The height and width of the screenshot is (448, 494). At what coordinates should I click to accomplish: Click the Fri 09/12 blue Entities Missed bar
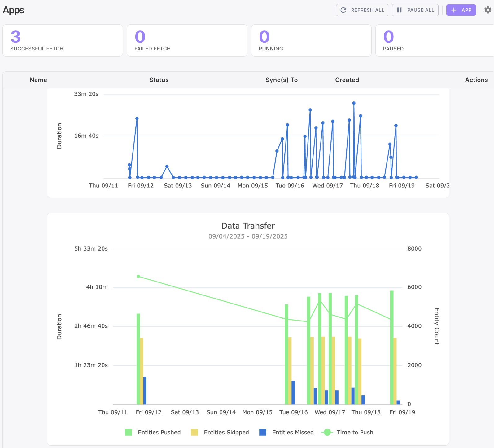pyautogui.click(x=145, y=390)
